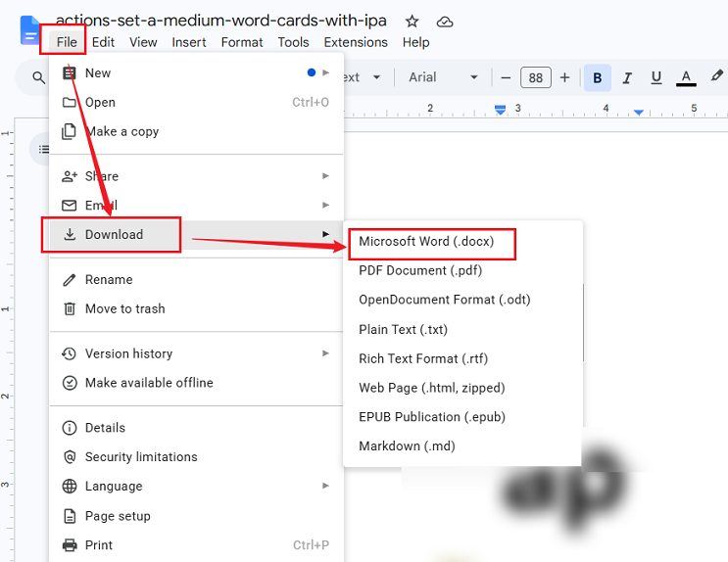
Task: Open the Tools menu
Action: (x=293, y=42)
